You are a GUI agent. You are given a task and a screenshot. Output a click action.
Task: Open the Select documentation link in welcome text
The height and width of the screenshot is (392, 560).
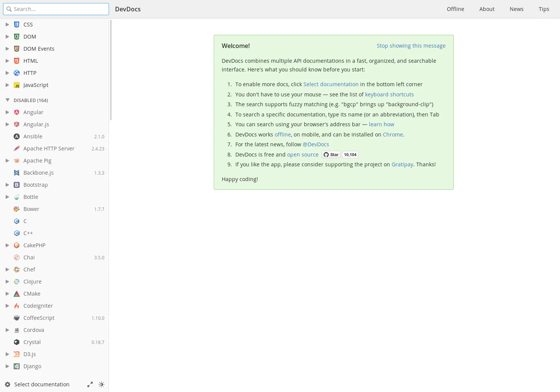tap(331, 84)
